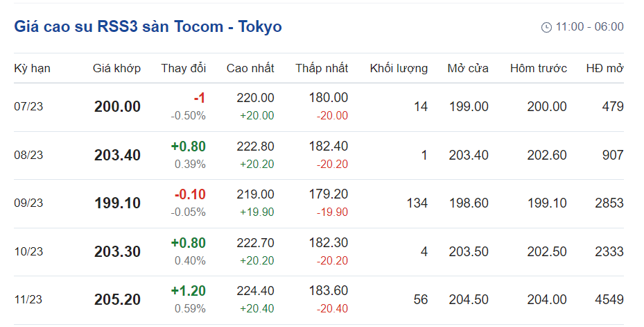Viewport: 644px width, 327px height.
Task: Select the 10/23 contract term
Action: [x=28, y=252]
